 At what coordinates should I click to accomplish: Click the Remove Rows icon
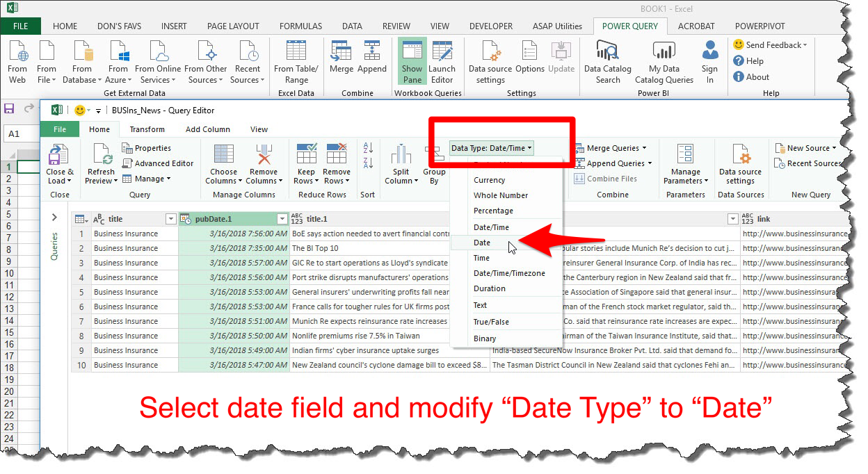pos(336,162)
